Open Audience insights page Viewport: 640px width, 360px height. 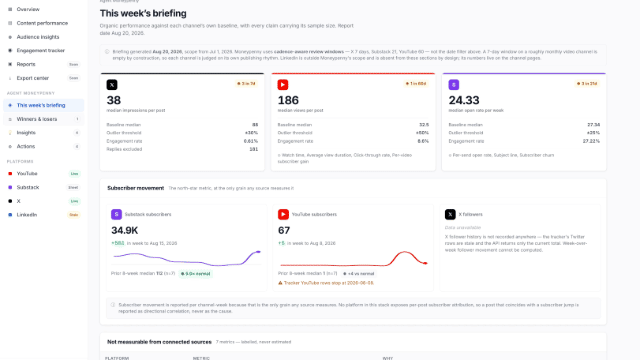click(43, 37)
